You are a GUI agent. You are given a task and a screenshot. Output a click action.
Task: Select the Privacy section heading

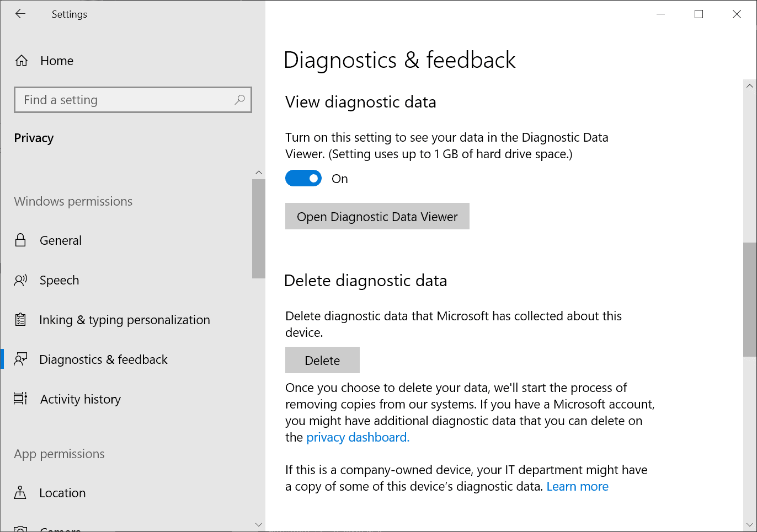tap(34, 138)
